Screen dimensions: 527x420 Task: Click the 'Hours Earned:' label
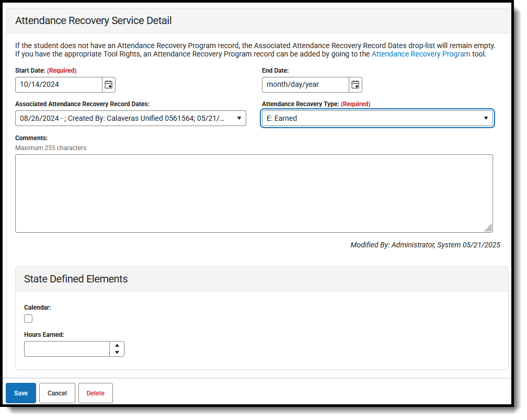click(x=44, y=335)
